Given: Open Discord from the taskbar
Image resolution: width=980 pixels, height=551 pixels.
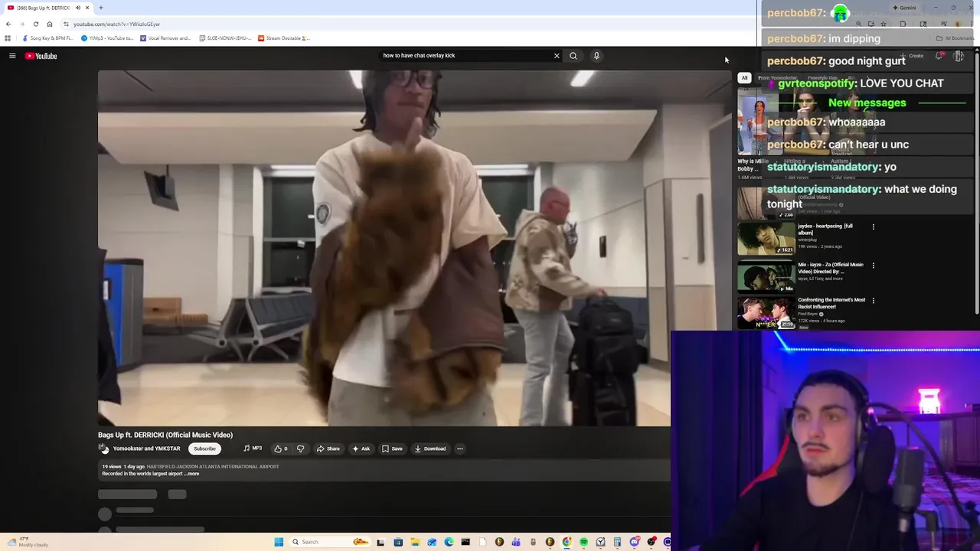Looking at the screenshot, I should (x=634, y=542).
